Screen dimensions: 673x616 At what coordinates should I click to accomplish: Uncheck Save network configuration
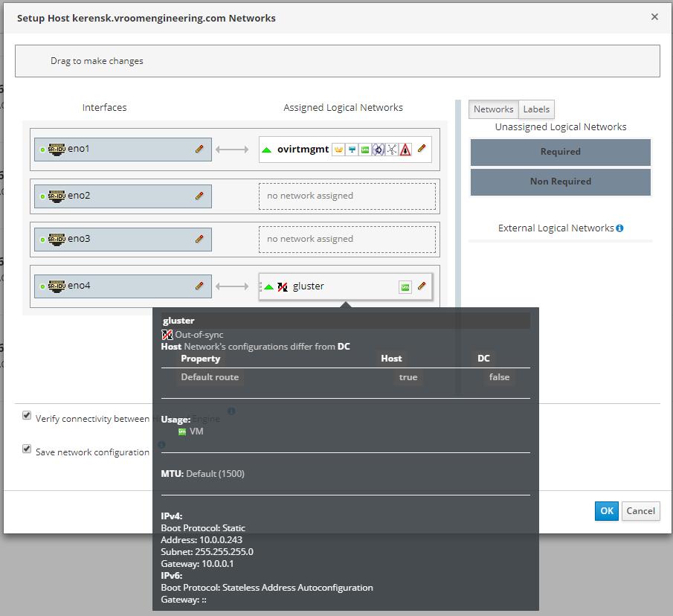click(x=27, y=449)
